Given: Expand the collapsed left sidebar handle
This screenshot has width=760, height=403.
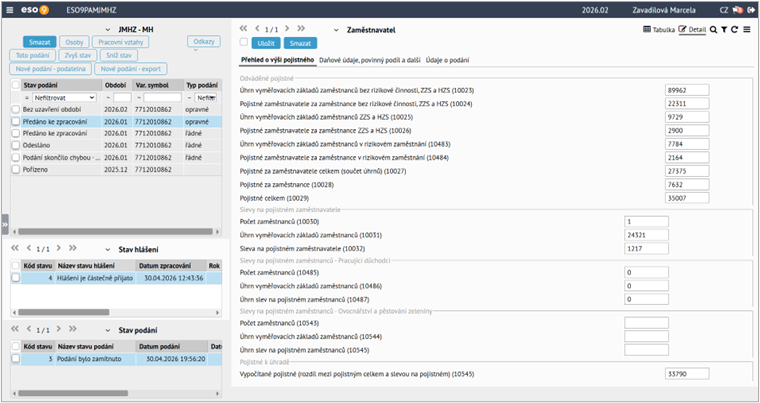Looking at the screenshot, I should click(x=5, y=225).
